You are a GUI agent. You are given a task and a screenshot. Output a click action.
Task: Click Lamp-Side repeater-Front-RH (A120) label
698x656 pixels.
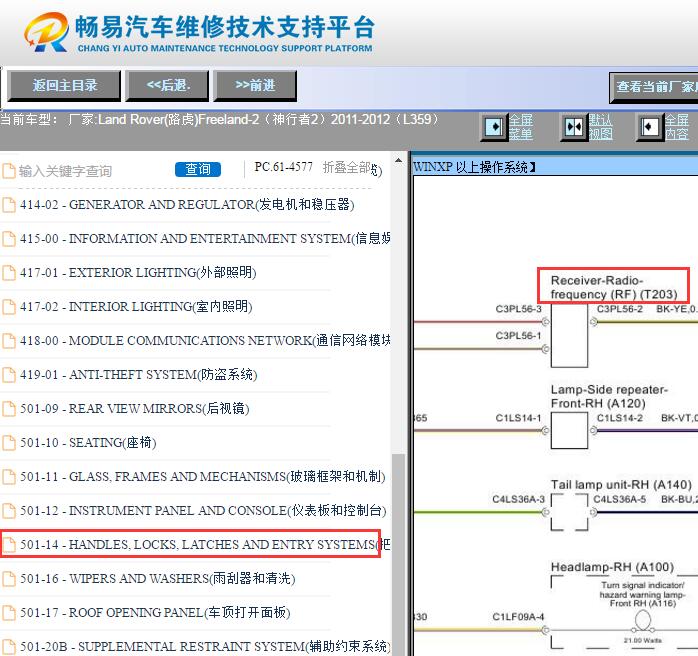tap(609, 397)
